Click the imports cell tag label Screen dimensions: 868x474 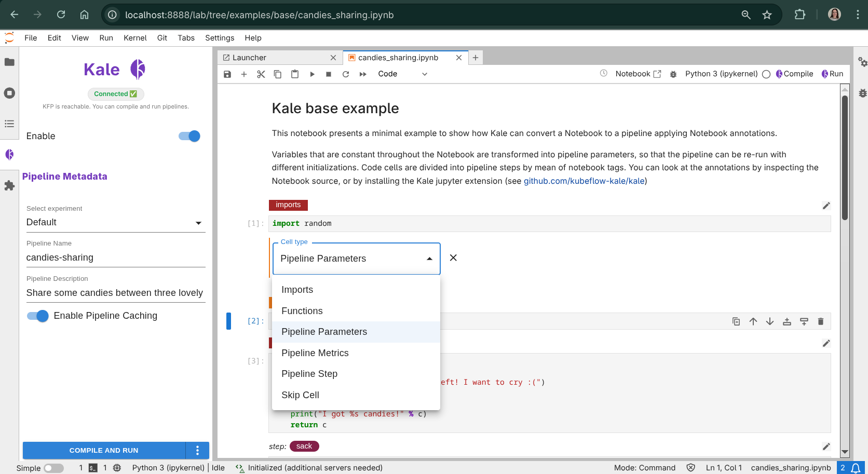288,205
